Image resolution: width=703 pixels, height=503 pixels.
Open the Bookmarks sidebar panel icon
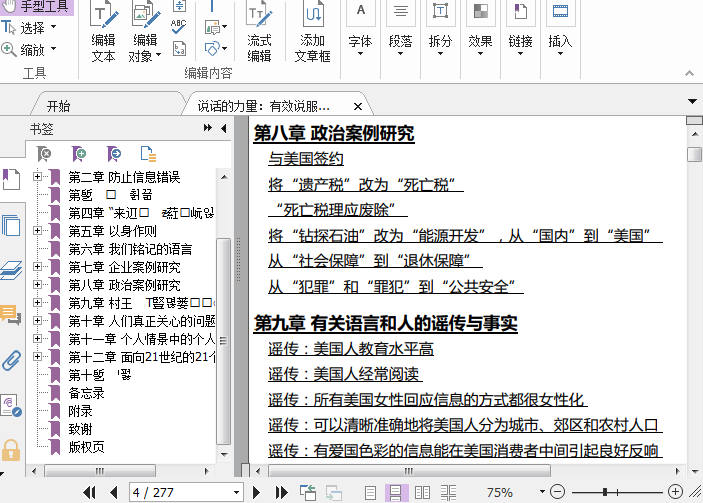[x=11, y=179]
